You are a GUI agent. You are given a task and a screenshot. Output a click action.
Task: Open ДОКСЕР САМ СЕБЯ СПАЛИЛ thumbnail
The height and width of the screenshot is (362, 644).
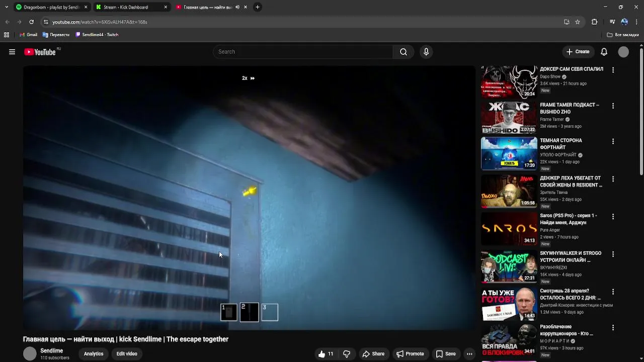tap(509, 82)
